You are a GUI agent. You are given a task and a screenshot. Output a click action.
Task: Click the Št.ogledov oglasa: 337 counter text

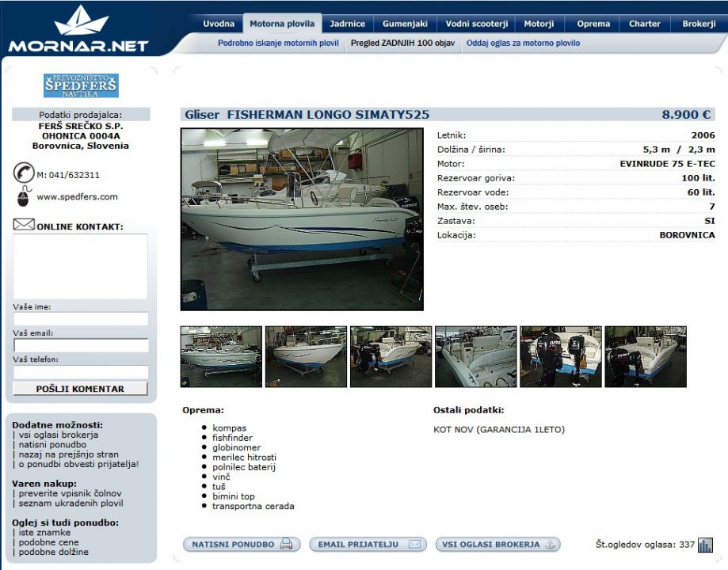[645, 545]
